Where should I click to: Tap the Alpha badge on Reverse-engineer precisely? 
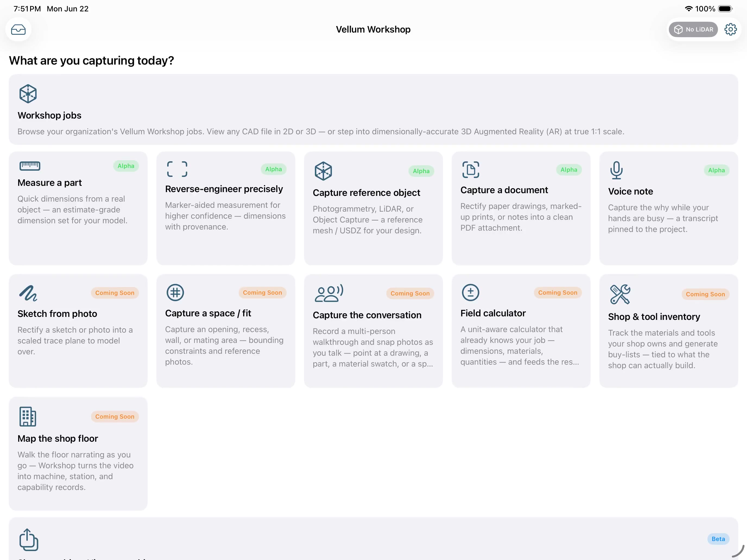coord(274,169)
